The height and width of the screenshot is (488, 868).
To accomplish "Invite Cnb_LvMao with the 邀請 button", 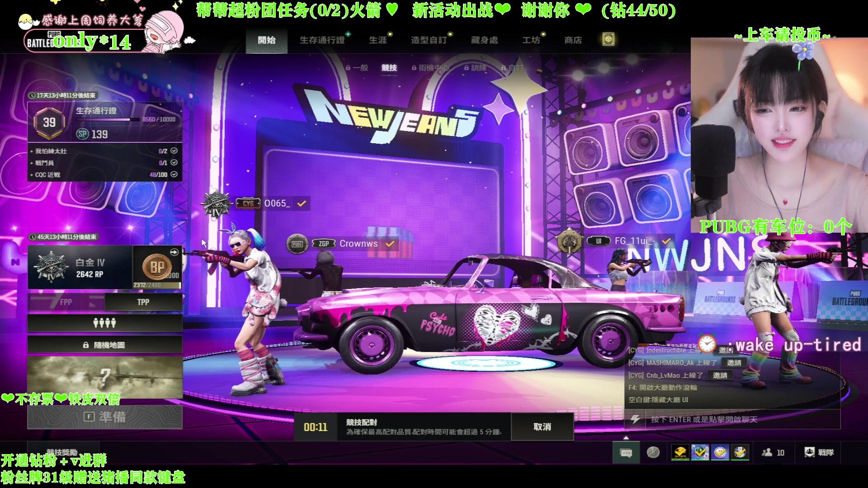I will point(720,375).
